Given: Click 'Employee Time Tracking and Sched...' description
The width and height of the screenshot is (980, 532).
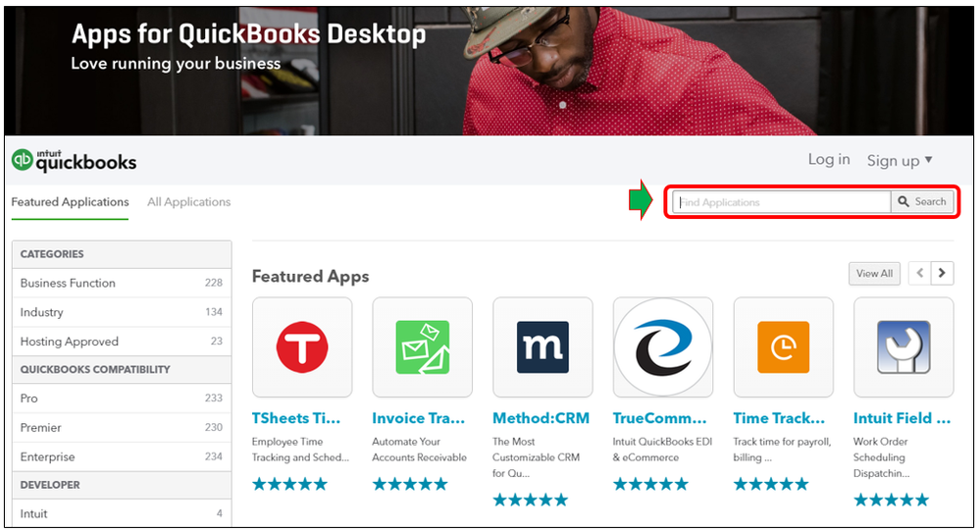Looking at the screenshot, I should click(x=300, y=450).
